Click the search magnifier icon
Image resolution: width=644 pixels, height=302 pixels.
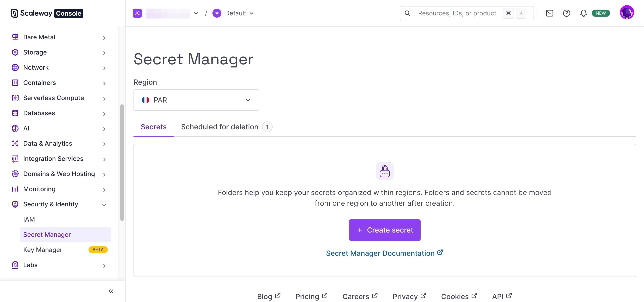tap(407, 13)
